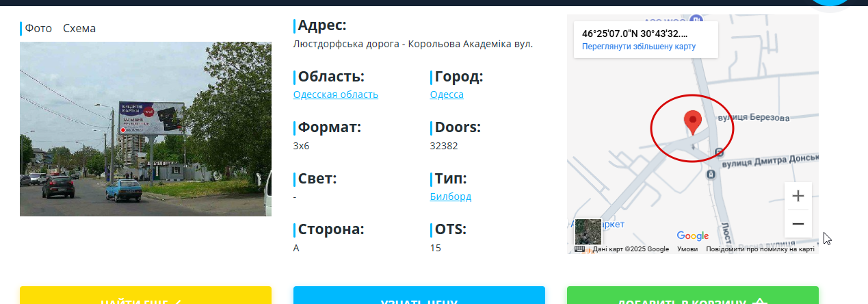868x304 pixels.
Task: Click Дані карт ©2025 Google text
Action: click(x=631, y=249)
